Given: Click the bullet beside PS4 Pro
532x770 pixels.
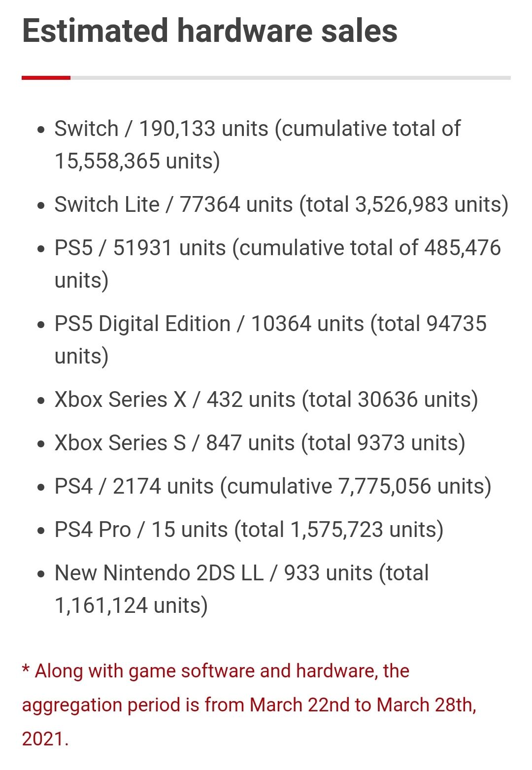Looking at the screenshot, I should click(x=41, y=531).
